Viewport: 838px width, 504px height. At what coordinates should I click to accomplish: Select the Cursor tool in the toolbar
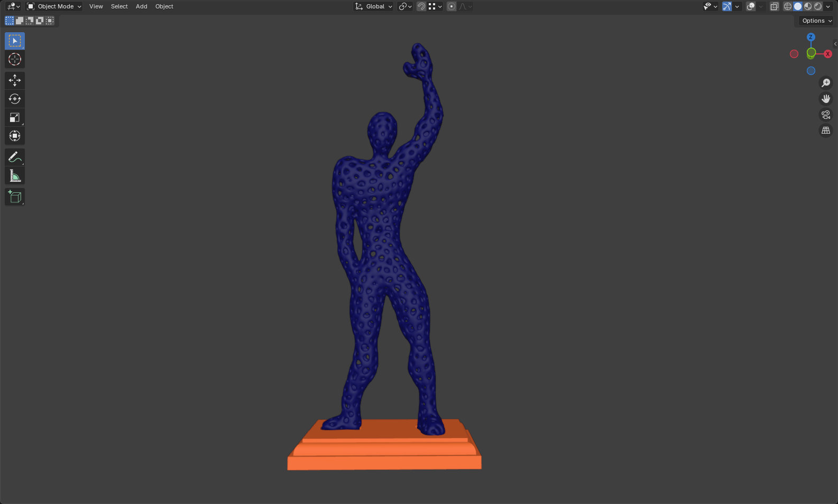click(x=15, y=60)
